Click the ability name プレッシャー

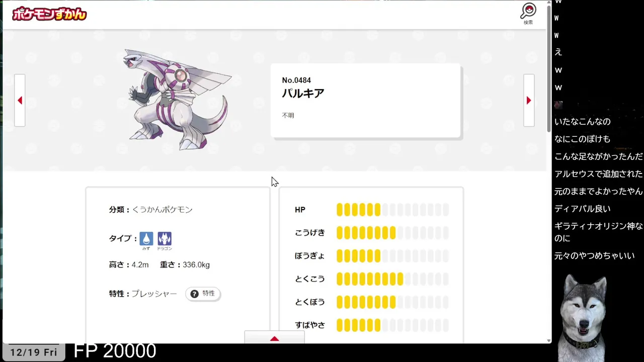pyautogui.click(x=154, y=294)
